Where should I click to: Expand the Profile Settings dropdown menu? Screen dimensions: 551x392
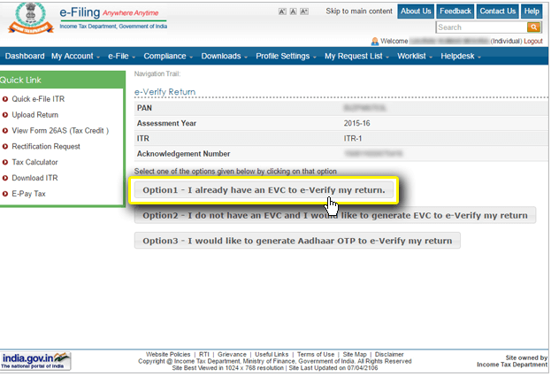(x=286, y=57)
